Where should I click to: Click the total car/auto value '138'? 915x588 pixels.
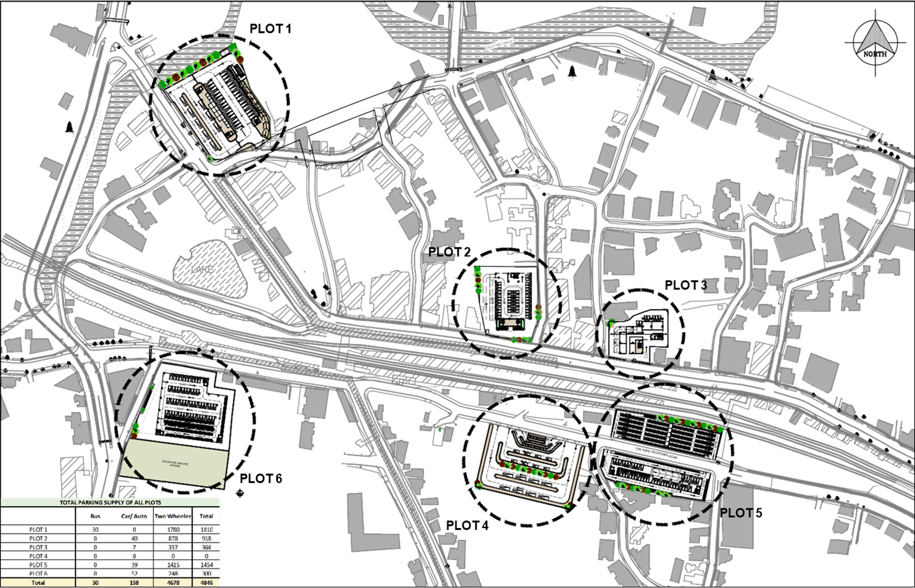[134, 582]
